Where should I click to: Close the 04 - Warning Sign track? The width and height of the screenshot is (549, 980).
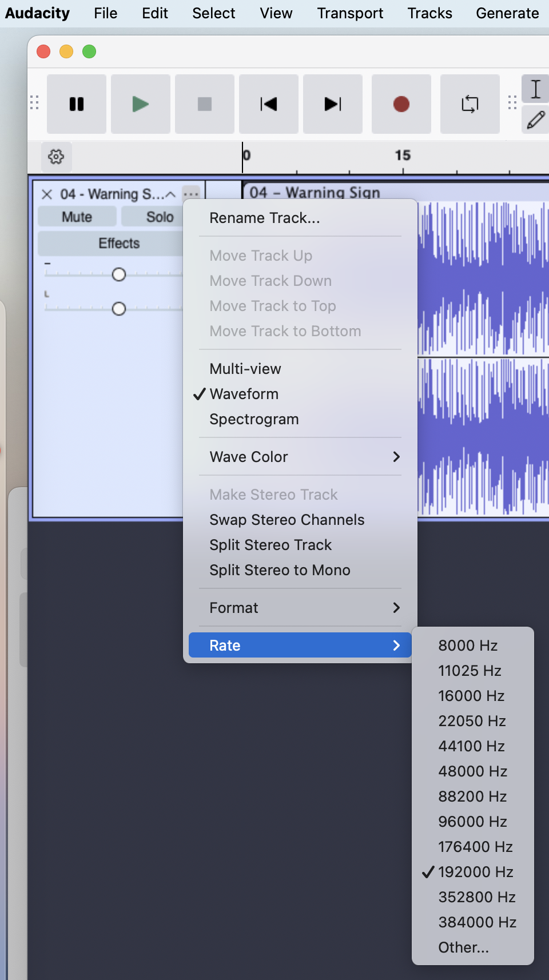(x=47, y=194)
